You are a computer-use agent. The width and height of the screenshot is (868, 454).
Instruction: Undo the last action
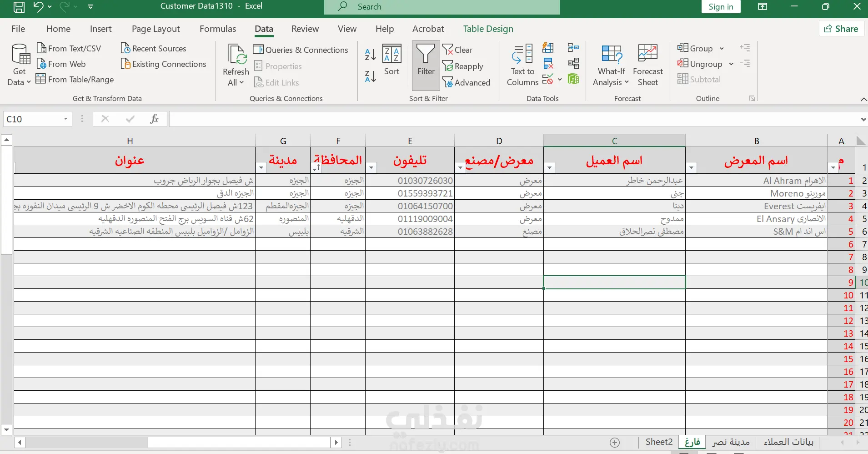point(39,7)
